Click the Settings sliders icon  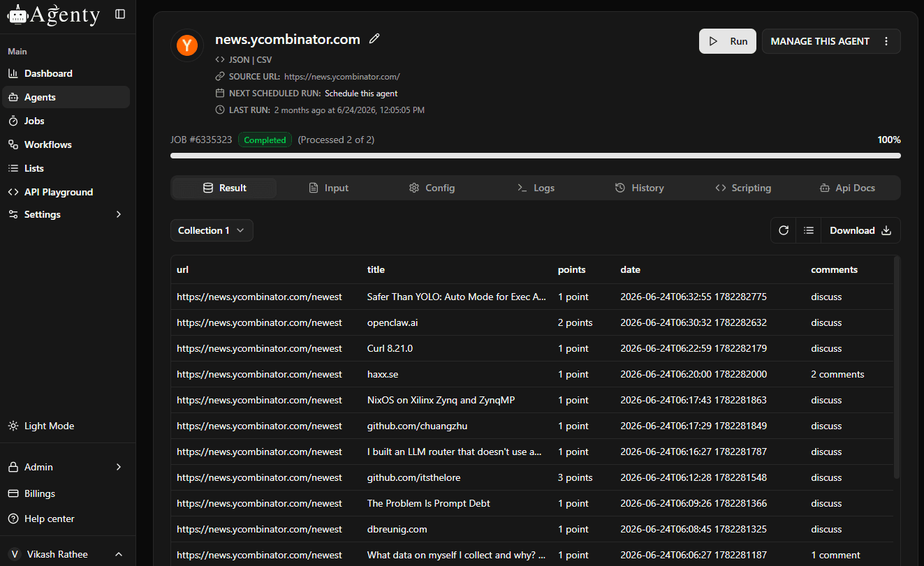pos(13,214)
